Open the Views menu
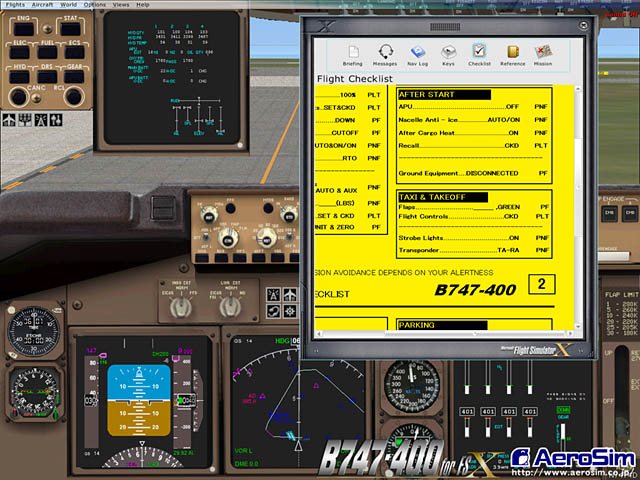 pos(120,5)
